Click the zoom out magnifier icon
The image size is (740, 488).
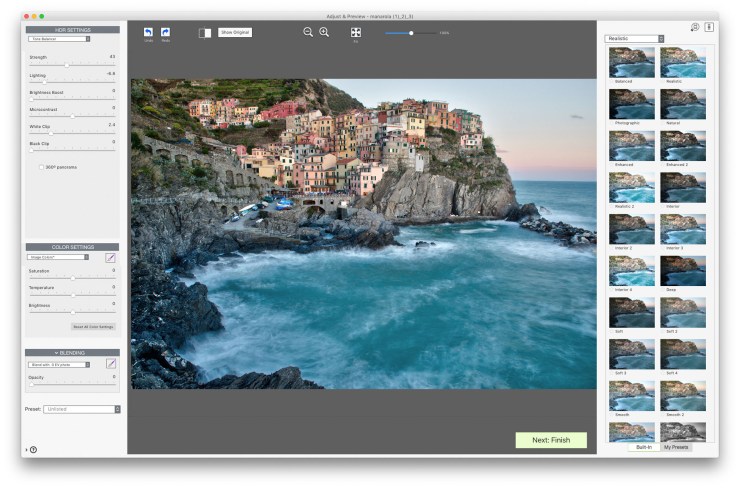[308, 32]
